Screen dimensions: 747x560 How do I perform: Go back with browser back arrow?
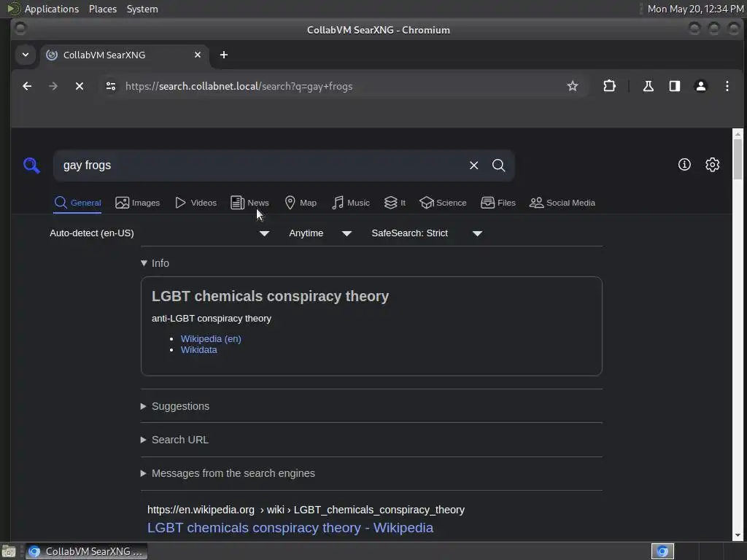coord(27,86)
